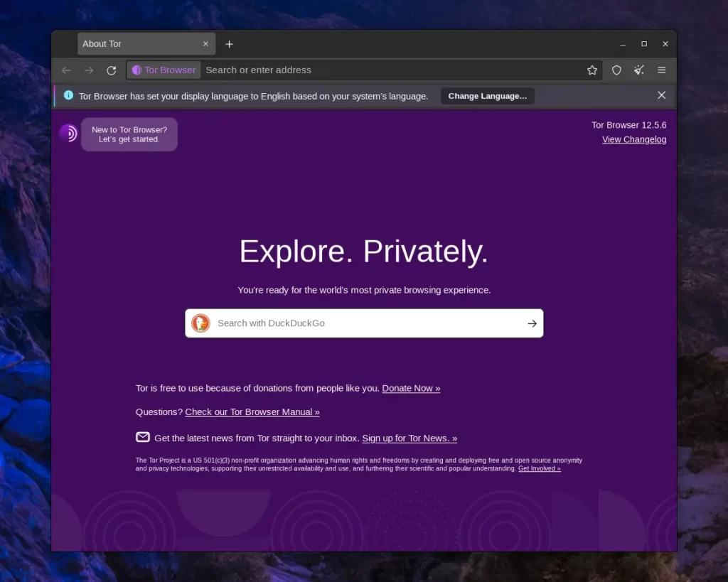
Task: Maximize the Tor Browser window
Action: click(644, 43)
